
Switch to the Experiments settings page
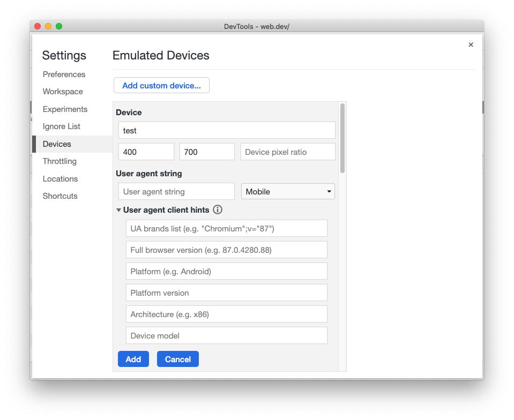point(65,109)
